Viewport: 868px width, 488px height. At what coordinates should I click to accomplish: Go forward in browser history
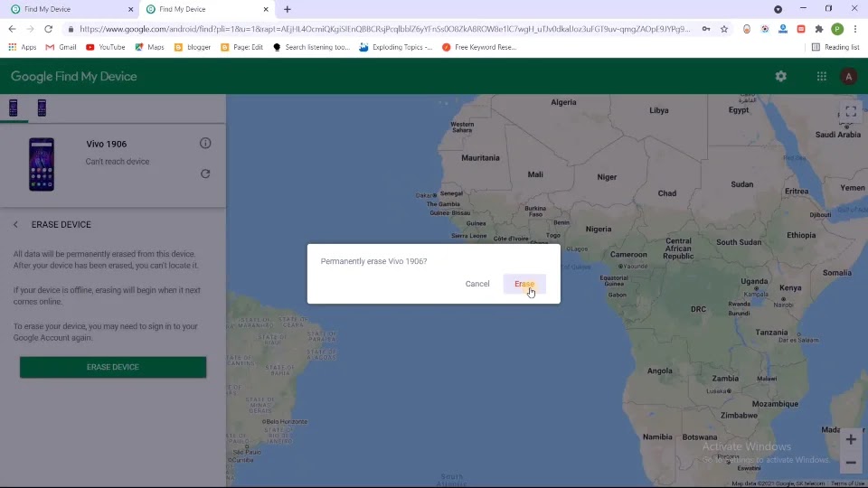click(31, 29)
